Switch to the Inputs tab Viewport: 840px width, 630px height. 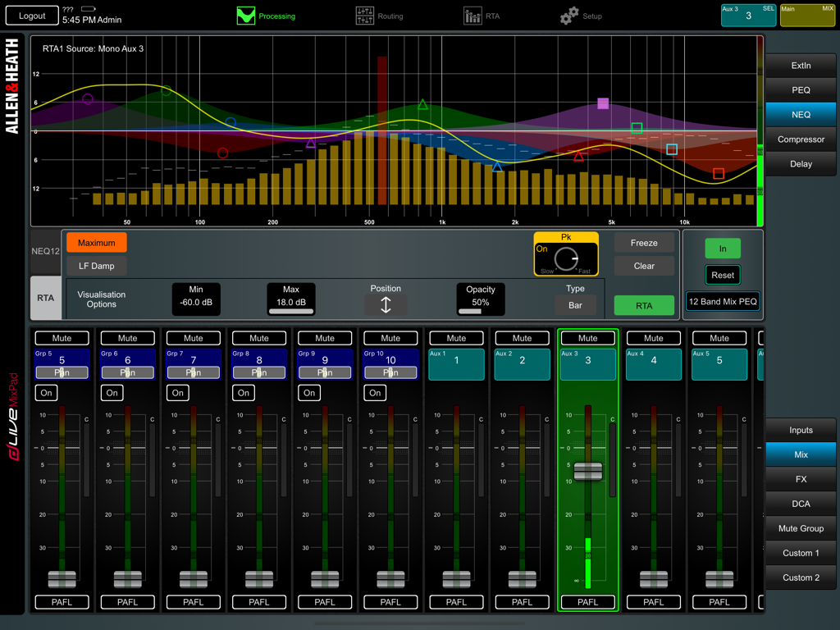(801, 429)
